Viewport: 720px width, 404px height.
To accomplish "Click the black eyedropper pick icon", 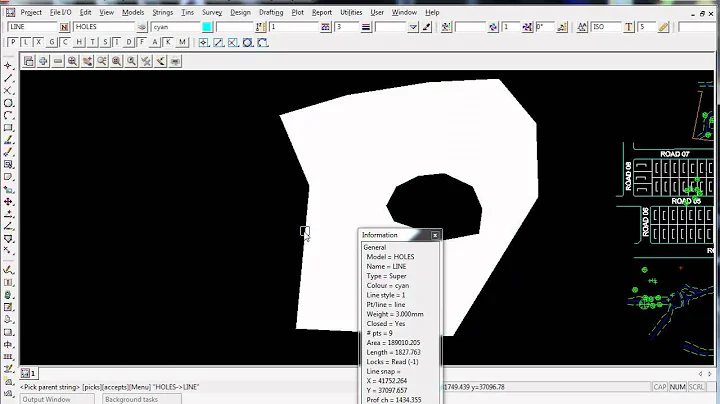I will (x=427, y=27).
